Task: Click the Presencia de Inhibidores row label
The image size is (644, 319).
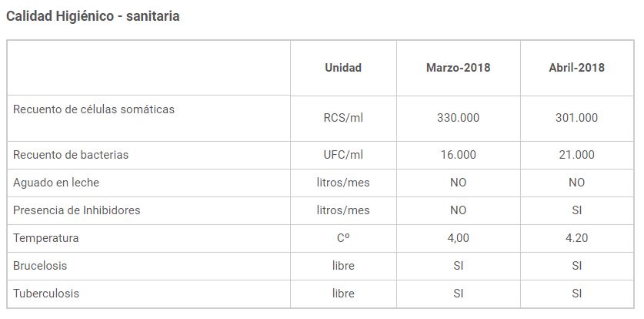Action: pyautogui.click(x=77, y=210)
